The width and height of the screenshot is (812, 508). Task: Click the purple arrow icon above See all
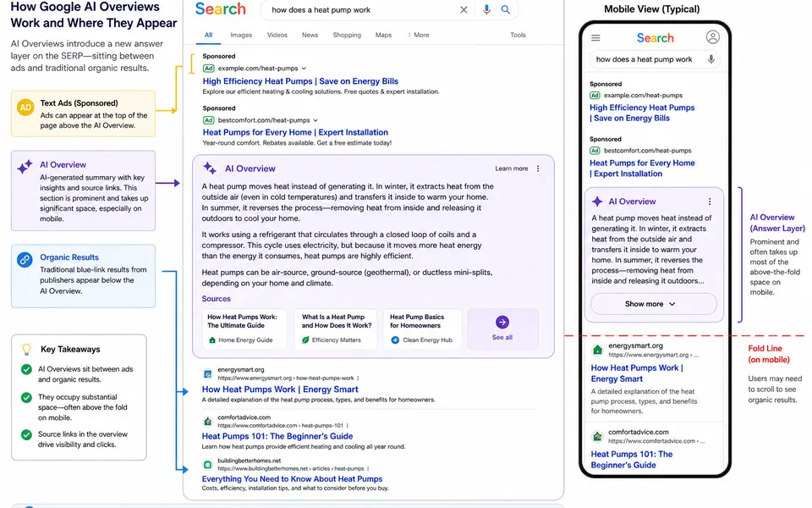pos(502,322)
